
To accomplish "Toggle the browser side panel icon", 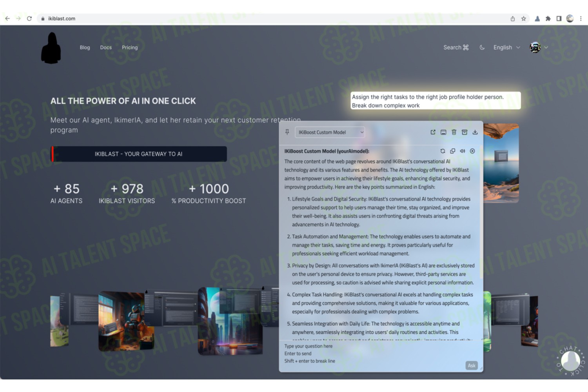I will [x=559, y=18].
